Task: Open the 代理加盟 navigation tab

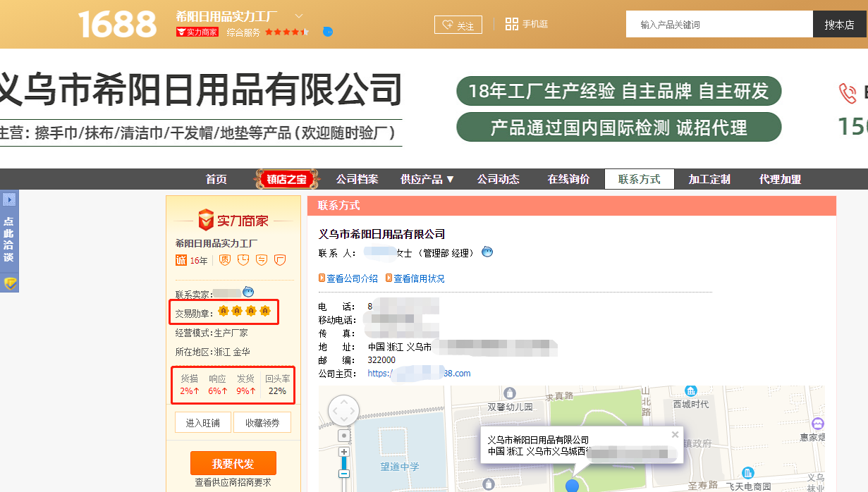Action: [780, 179]
